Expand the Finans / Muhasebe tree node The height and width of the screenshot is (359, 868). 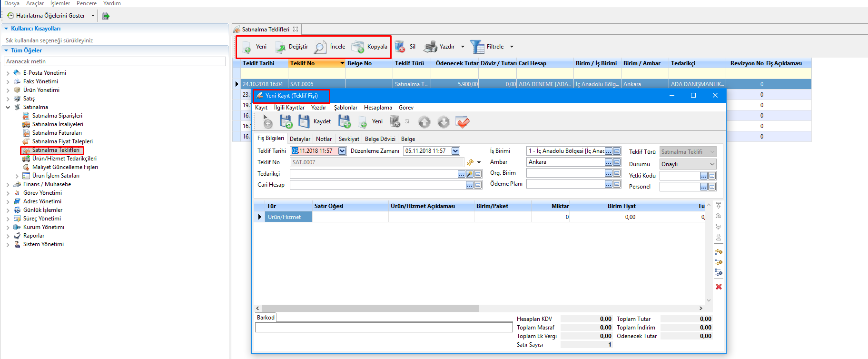coord(8,185)
